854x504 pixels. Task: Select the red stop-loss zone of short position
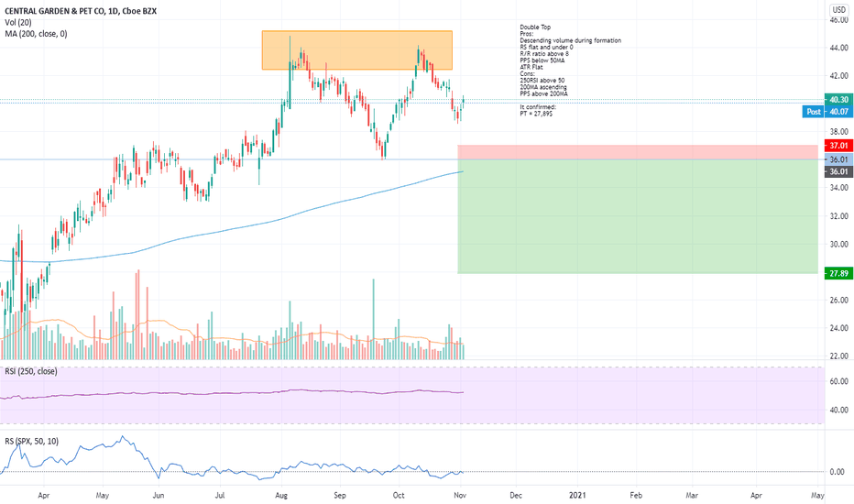pos(638,152)
